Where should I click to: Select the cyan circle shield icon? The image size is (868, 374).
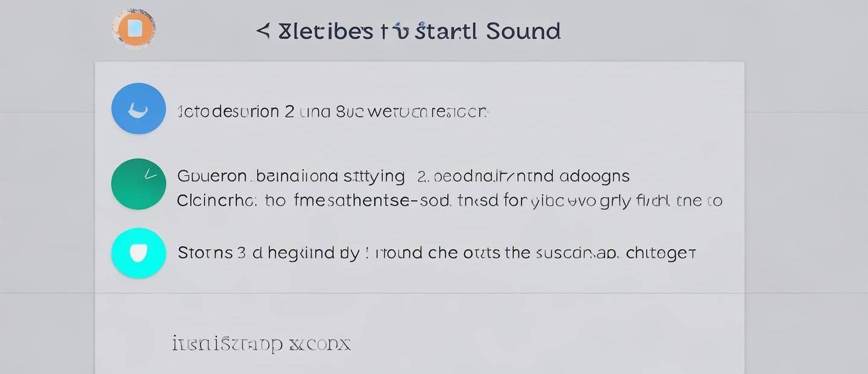[x=139, y=253]
